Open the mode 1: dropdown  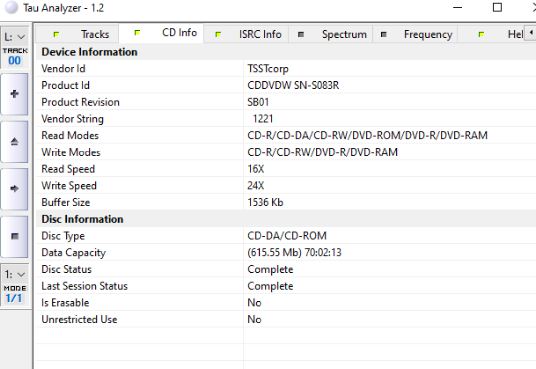(x=15, y=274)
